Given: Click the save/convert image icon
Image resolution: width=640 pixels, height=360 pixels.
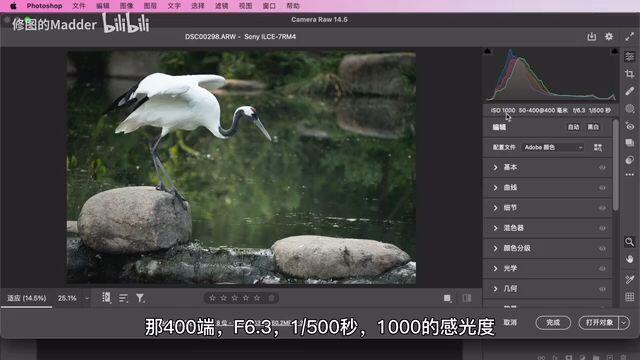Looking at the screenshot, I should [591, 37].
